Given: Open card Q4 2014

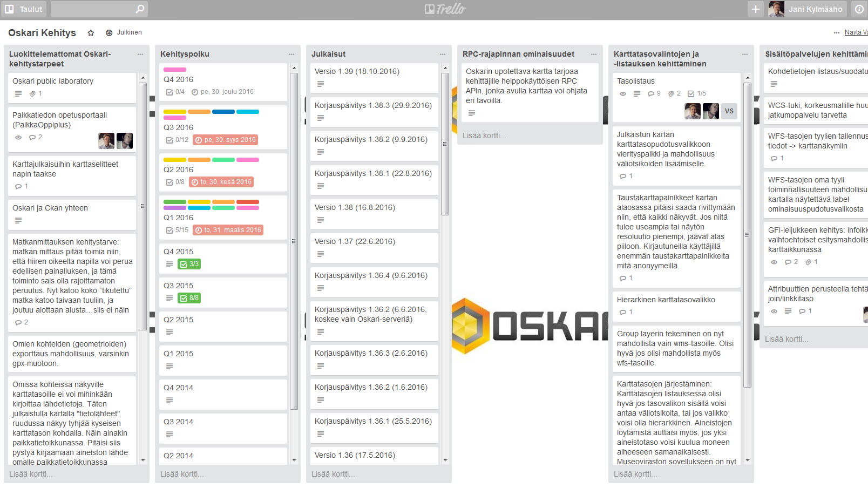Looking at the screenshot, I should (x=223, y=394).
